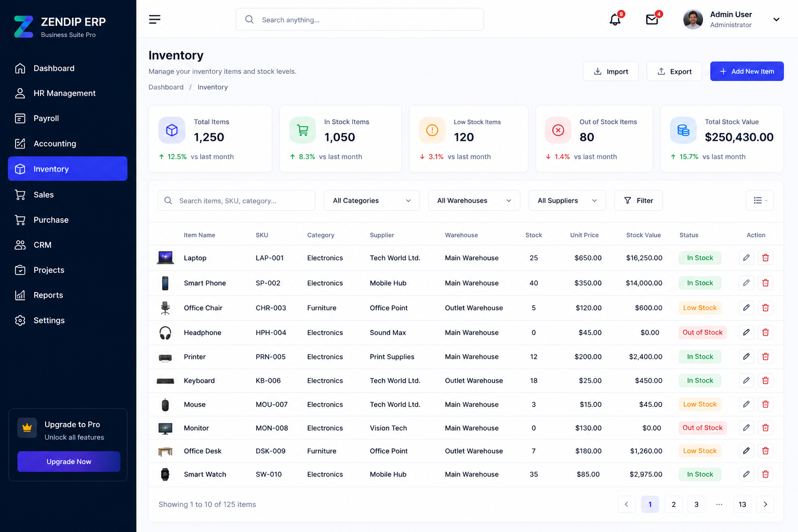
Task: Open the list view options dropdown
Action: point(760,201)
